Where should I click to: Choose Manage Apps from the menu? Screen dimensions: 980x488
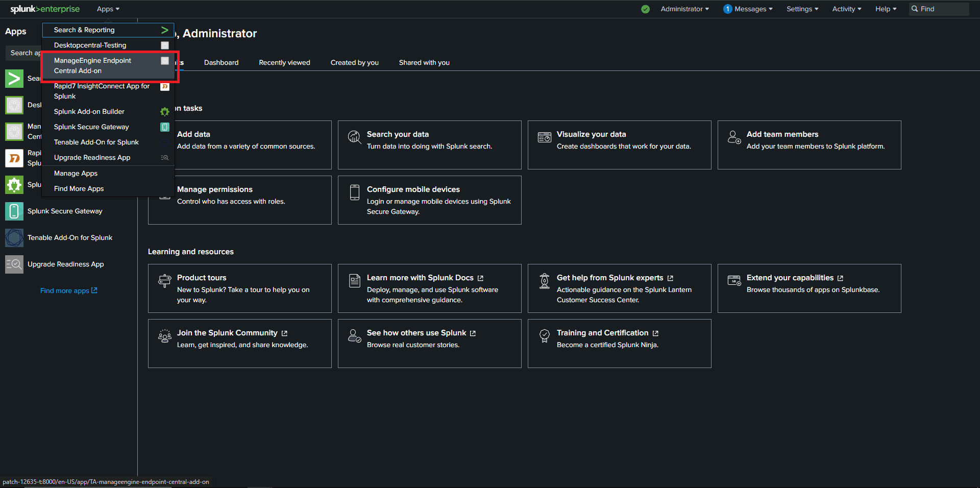pos(76,174)
